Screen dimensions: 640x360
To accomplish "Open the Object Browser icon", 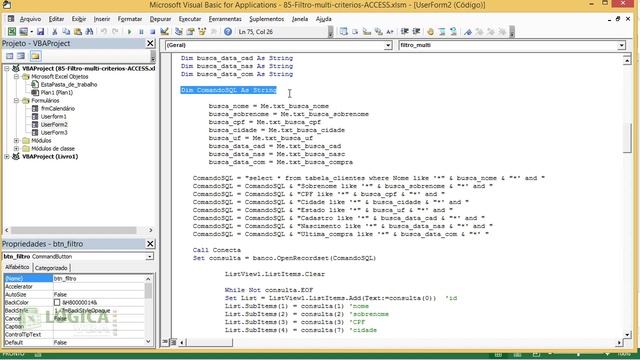I will [202, 32].
